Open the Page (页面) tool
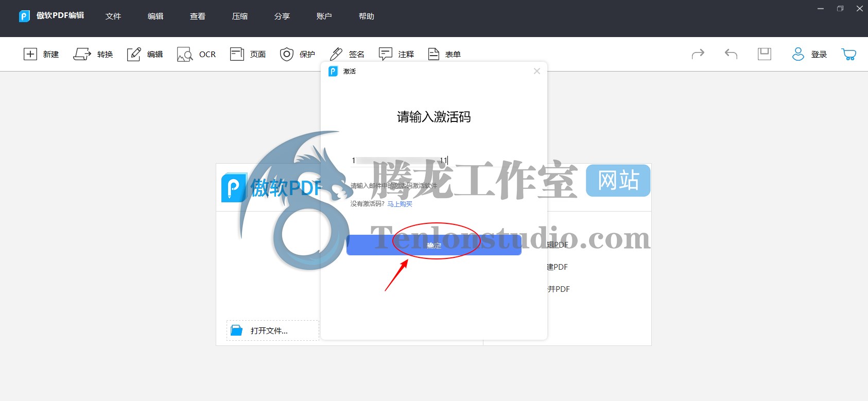 point(237,54)
